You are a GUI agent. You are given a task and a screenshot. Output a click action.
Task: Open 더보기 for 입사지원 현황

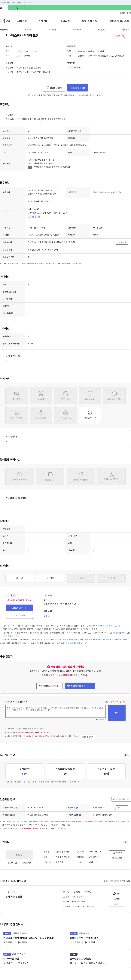126,755
